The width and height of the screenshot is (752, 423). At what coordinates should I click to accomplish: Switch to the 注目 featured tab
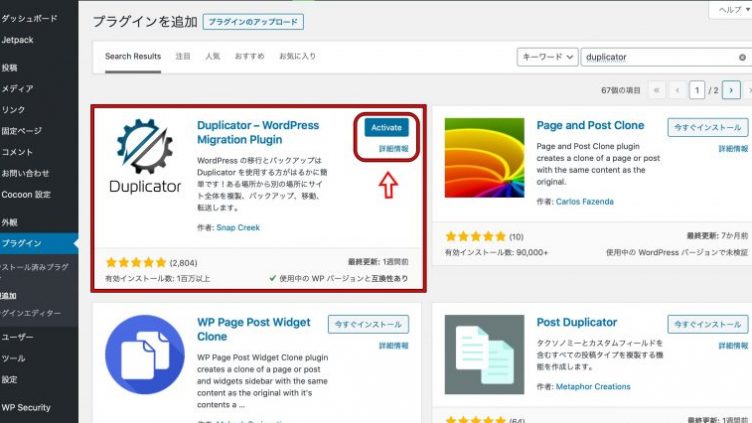pyautogui.click(x=183, y=56)
